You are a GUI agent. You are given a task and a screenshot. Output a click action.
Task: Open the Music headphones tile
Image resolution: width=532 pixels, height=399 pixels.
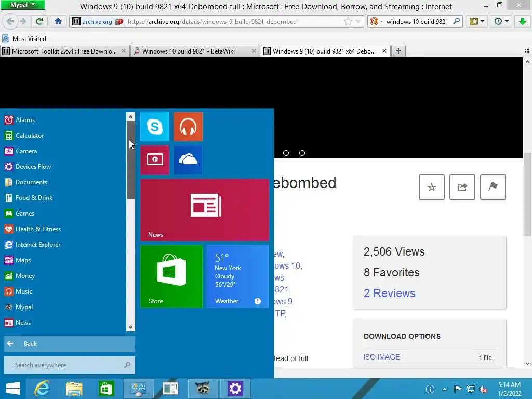(x=188, y=127)
